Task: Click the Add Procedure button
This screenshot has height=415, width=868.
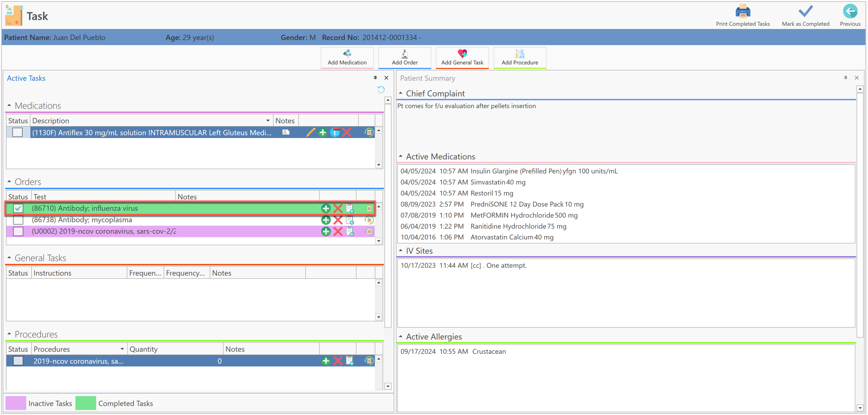Action: pyautogui.click(x=520, y=58)
